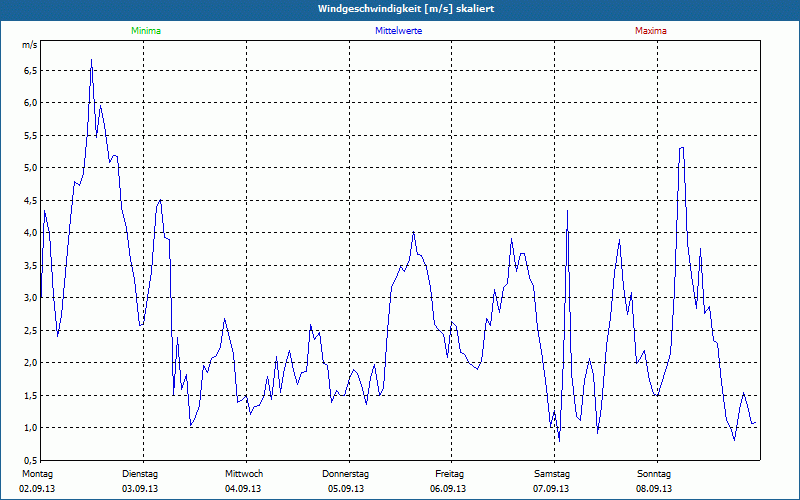The width and height of the screenshot is (800, 500).
Task: Select the Freitag day label
Action: pyautogui.click(x=449, y=474)
